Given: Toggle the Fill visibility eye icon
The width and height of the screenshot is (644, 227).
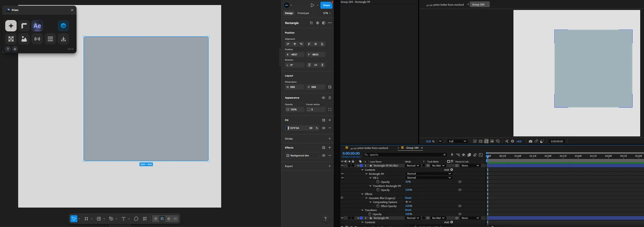Looking at the screenshot, I should pyautogui.click(x=323, y=128).
